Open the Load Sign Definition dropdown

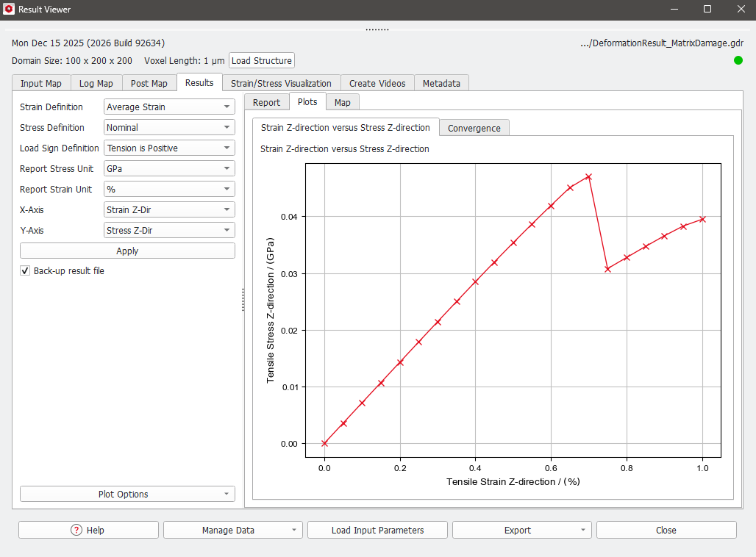[x=169, y=148]
